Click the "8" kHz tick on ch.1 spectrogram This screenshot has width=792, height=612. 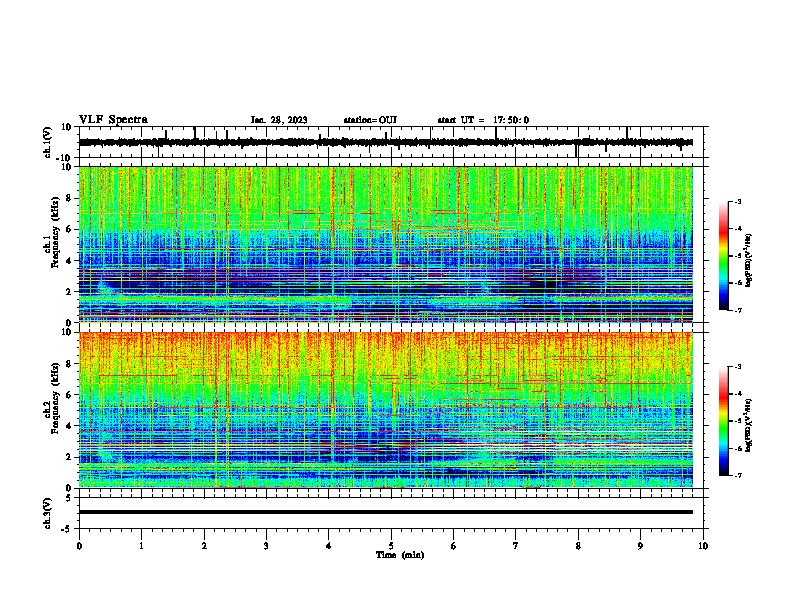(69, 198)
